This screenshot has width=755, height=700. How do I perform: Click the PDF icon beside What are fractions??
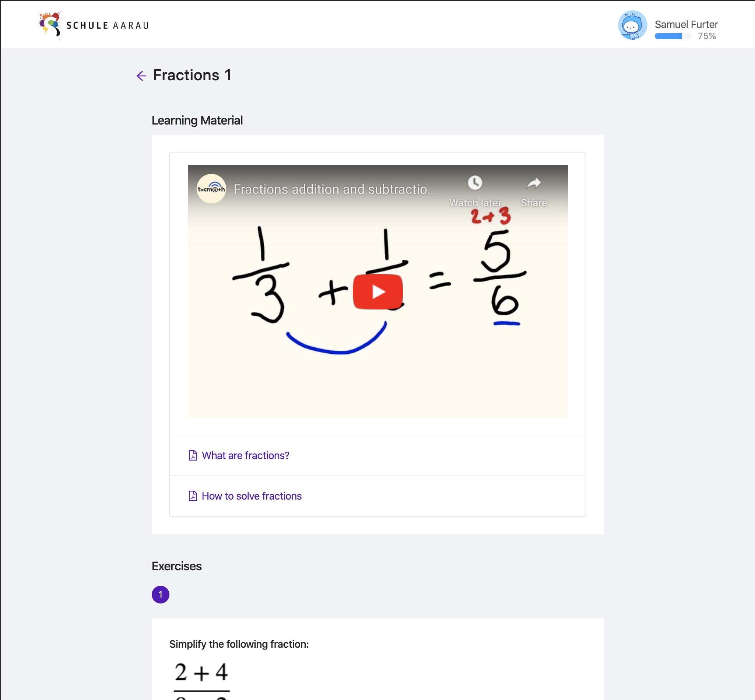click(x=193, y=455)
